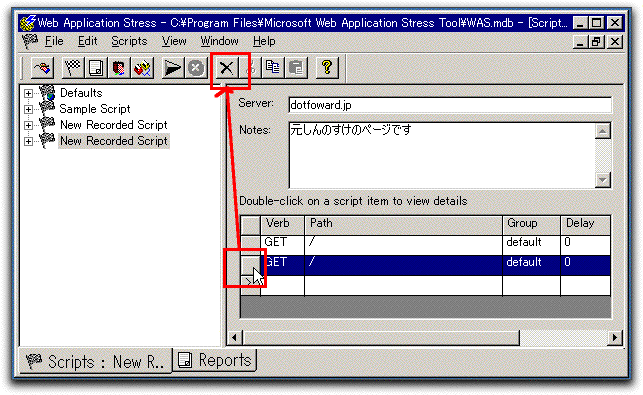Screen dimensions: 643x395
Task: Open the Scripts menu
Action: (x=129, y=41)
